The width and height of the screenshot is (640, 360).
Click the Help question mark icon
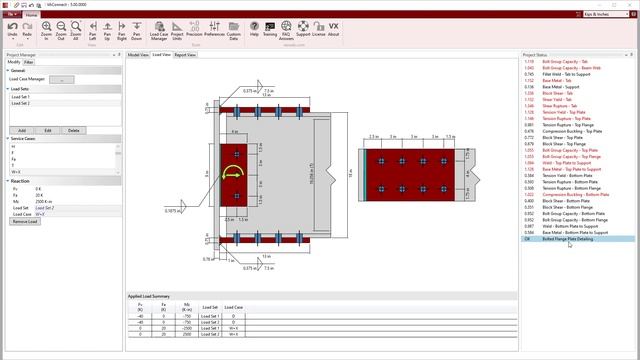tap(254, 26)
